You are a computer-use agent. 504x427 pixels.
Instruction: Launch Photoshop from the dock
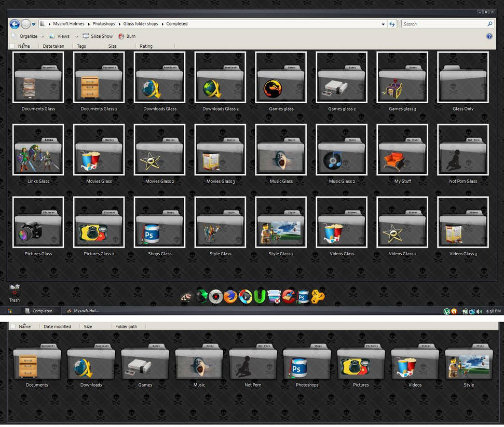tap(303, 297)
